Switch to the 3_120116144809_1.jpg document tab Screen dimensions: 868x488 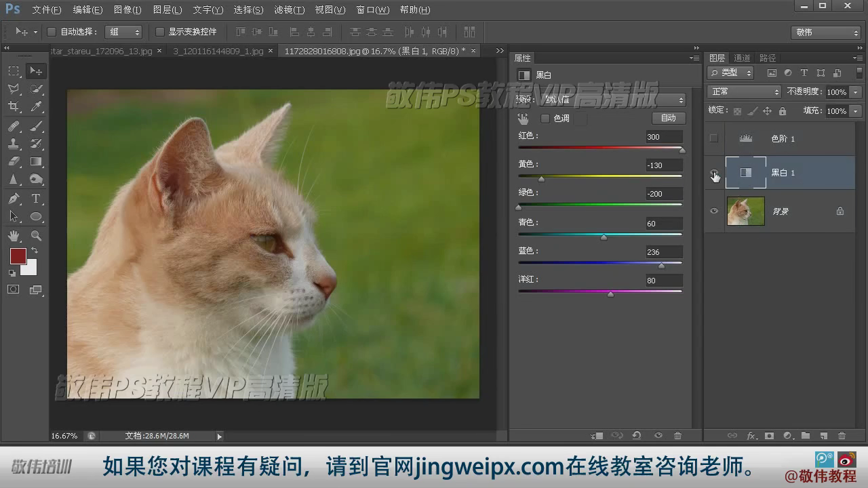click(218, 51)
